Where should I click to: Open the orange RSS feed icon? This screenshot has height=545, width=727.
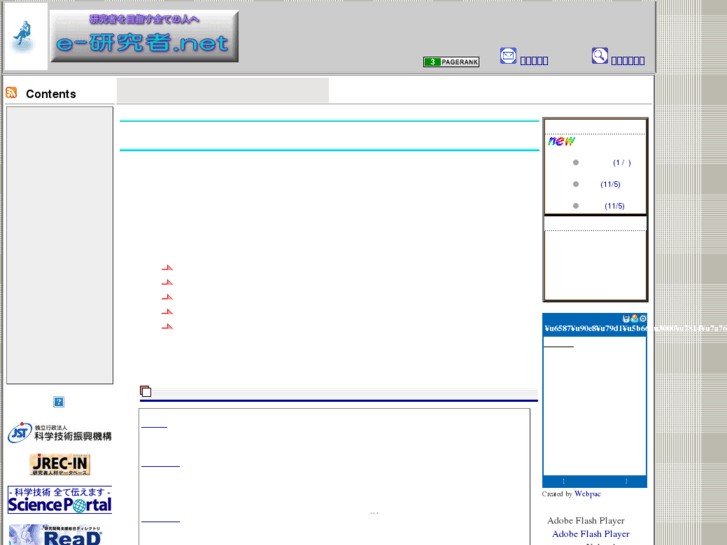coord(11,92)
